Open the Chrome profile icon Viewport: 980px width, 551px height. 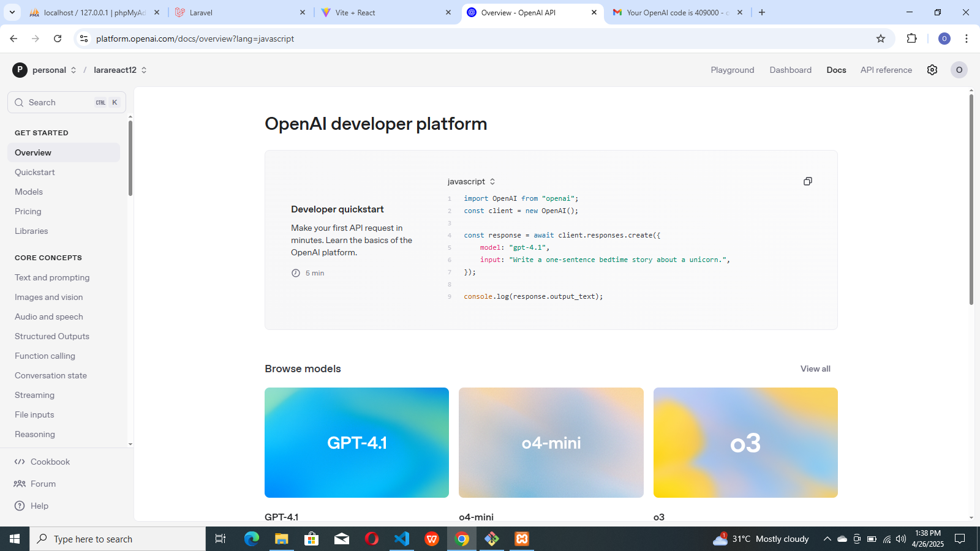click(x=944, y=39)
